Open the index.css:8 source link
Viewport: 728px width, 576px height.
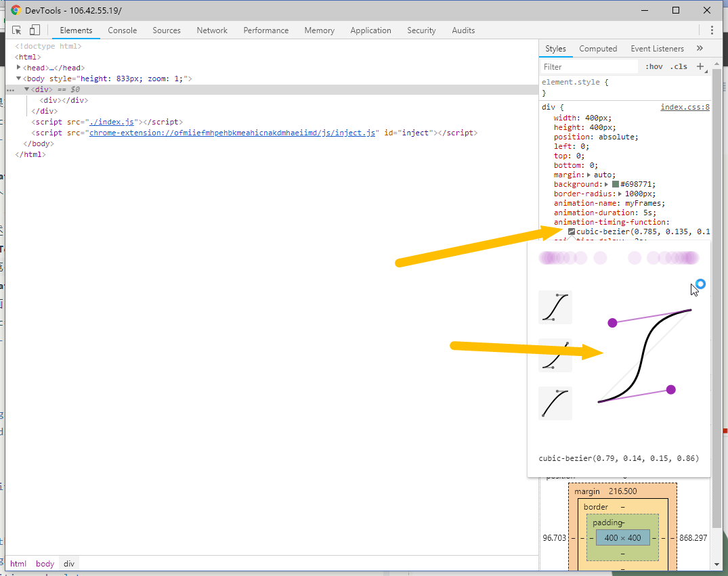pos(685,107)
